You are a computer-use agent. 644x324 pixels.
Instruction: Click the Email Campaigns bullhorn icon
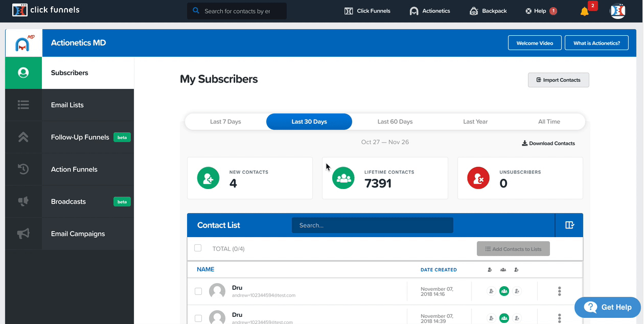pyautogui.click(x=24, y=234)
